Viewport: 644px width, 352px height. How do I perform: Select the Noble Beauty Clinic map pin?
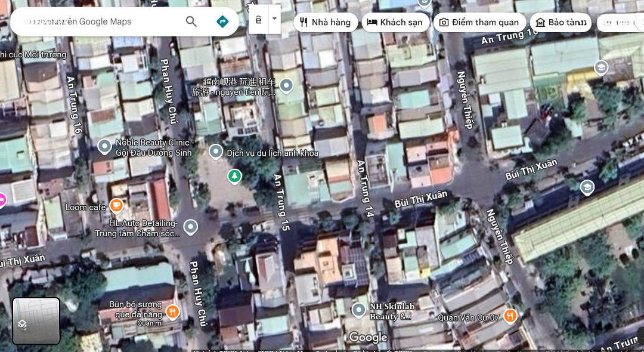(104, 146)
